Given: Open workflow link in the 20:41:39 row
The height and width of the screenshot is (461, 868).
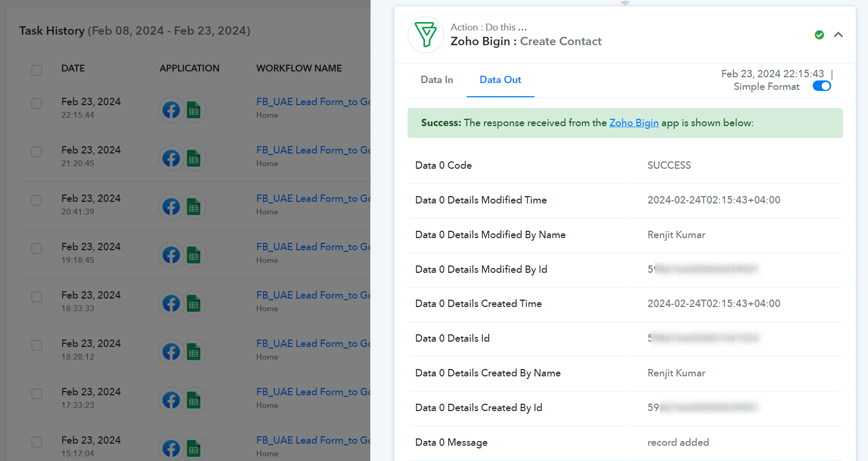Looking at the screenshot, I should pos(313,199).
